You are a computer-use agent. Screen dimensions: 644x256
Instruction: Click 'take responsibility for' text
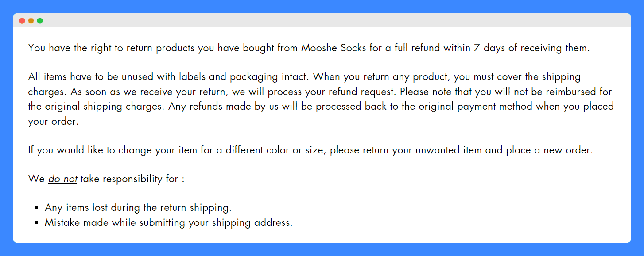pyautogui.click(x=129, y=179)
